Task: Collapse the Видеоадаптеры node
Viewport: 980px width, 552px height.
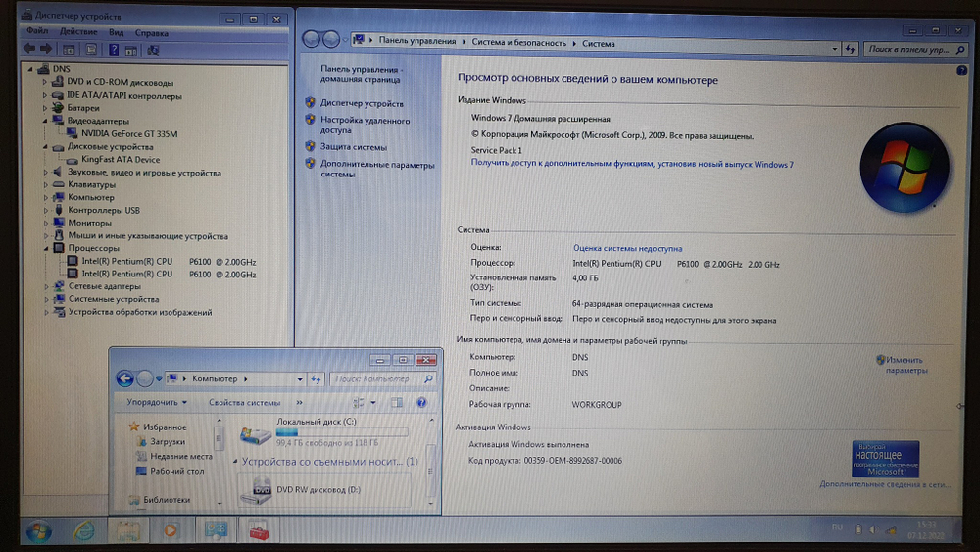Action: [45, 121]
